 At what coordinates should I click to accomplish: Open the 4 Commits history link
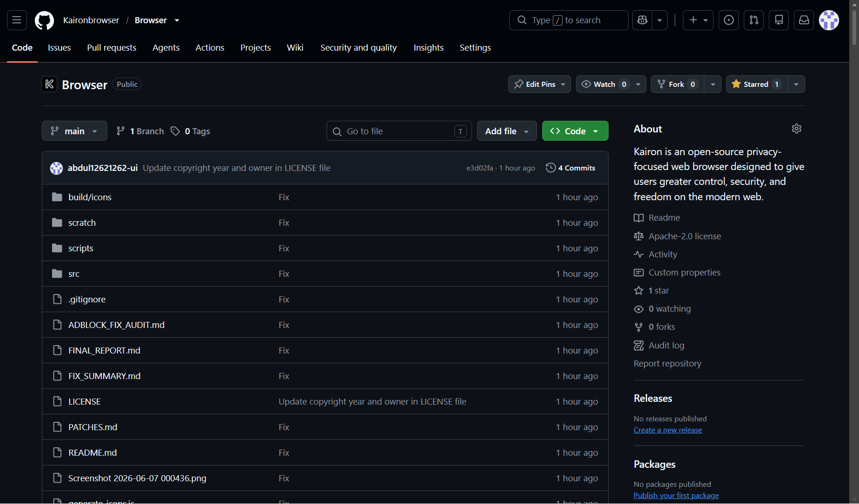tap(571, 168)
